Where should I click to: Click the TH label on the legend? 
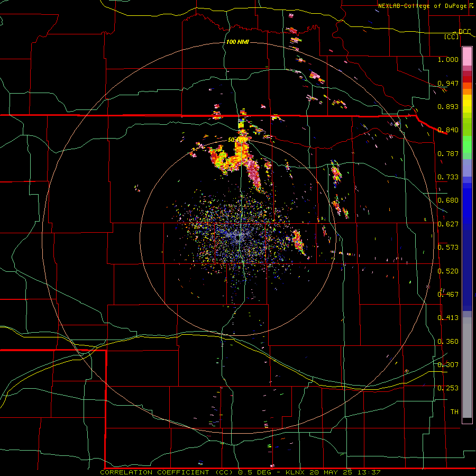click(454, 412)
